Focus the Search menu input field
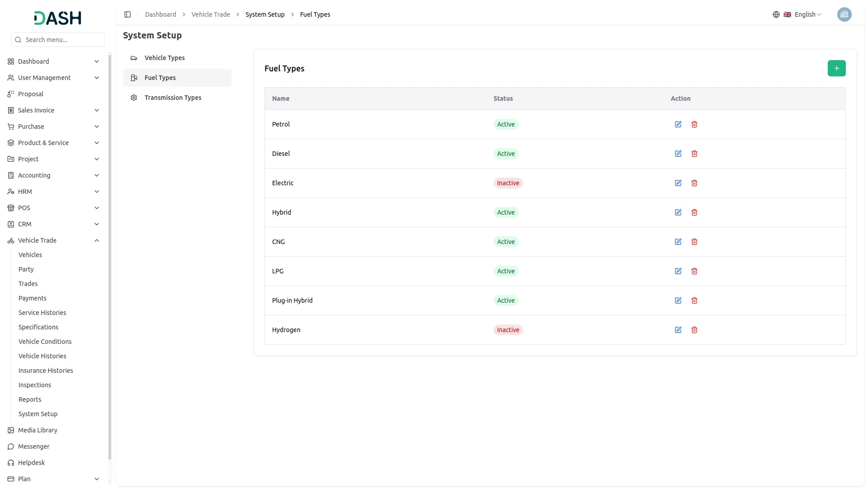The width and height of the screenshot is (868, 488). tap(62, 40)
